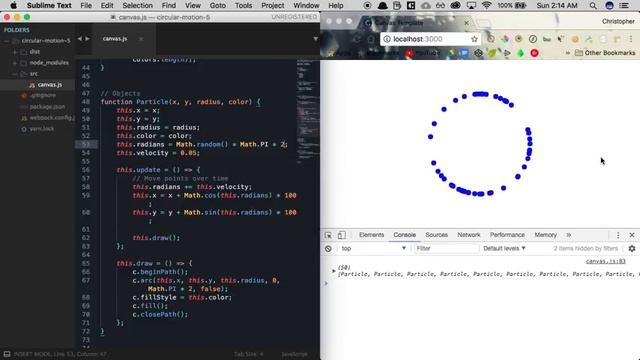Open the Sublime tab list dropdown arrow
The width and height of the screenshot is (640, 360).
[x=316, y=39]
